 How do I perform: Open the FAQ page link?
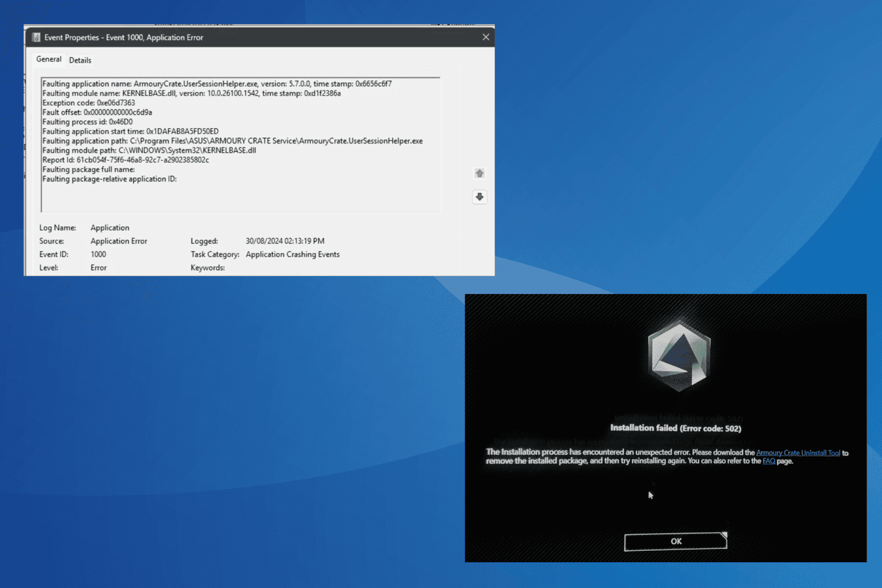click(769, 461)
